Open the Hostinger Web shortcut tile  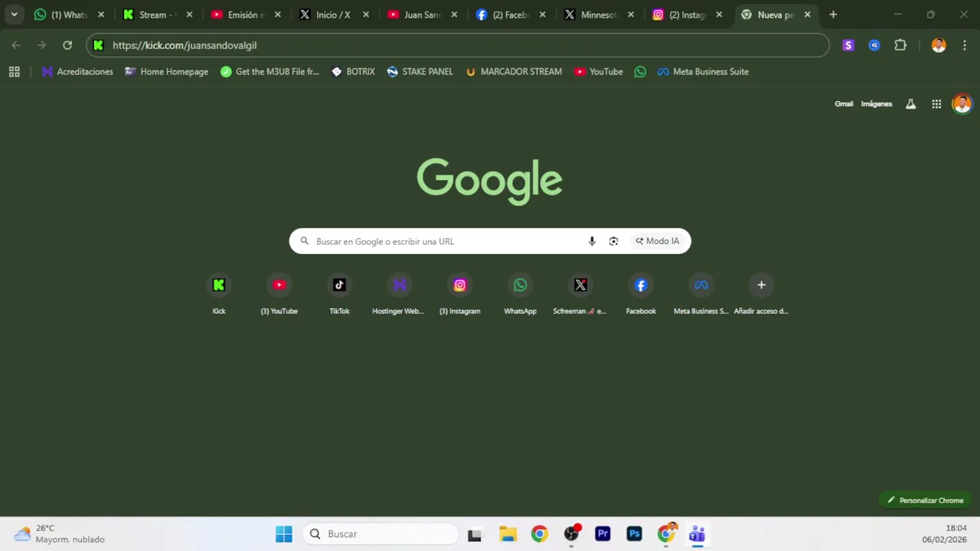399,295
